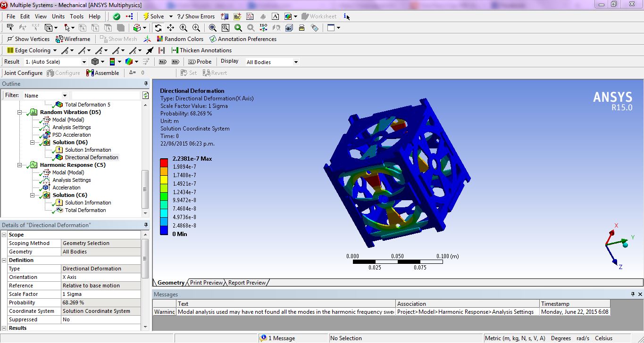
Task: Select the Rotate view tool
Action: tap(158, 28)
